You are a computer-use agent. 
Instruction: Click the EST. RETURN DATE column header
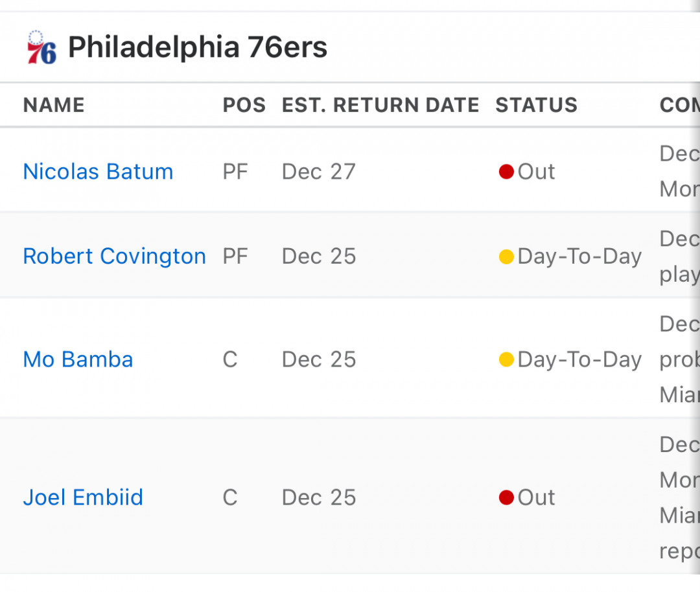[x=380, y=106]
